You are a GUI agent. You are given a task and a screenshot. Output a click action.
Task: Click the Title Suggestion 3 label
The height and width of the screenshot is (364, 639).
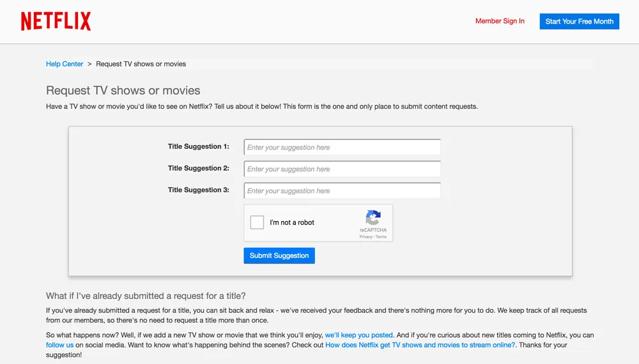coord(199,190)
